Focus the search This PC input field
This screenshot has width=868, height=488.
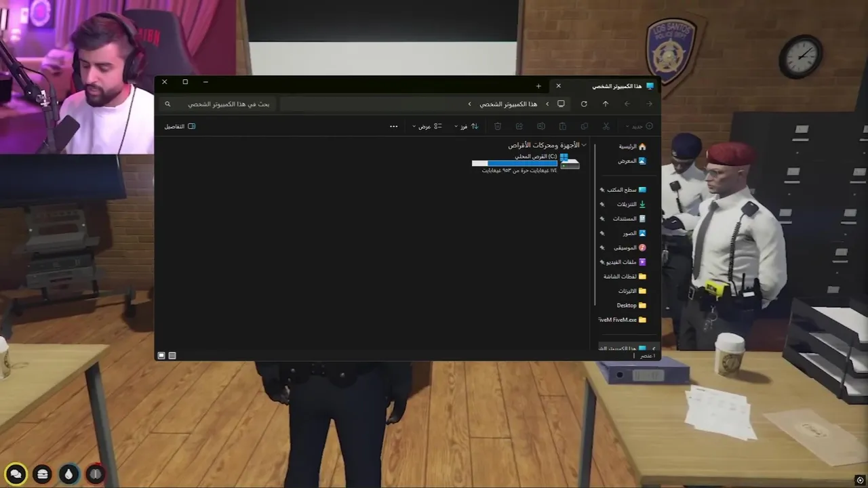click(x=217, y=104)
